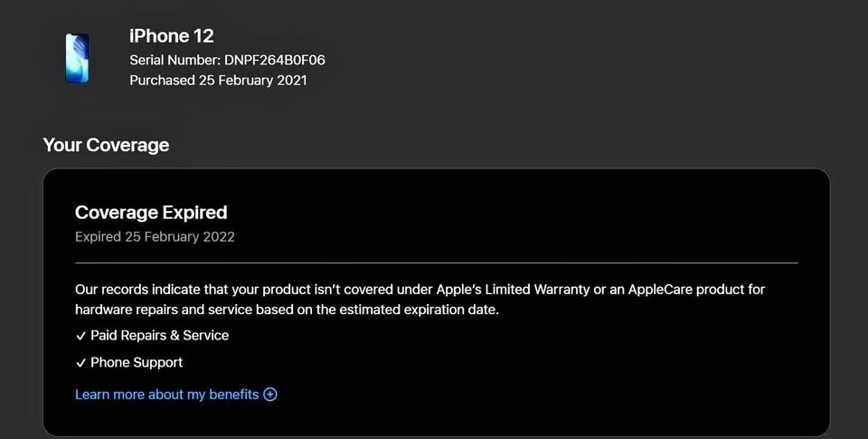Screen dimensions: 868x439
Task: Click the Expired 25 February 2022 date
Action: 155,237
